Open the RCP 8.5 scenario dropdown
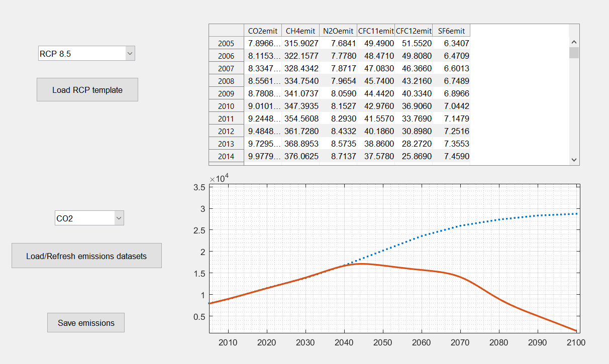609x364 pixels. pyautogui.click(x=86, y=53)
